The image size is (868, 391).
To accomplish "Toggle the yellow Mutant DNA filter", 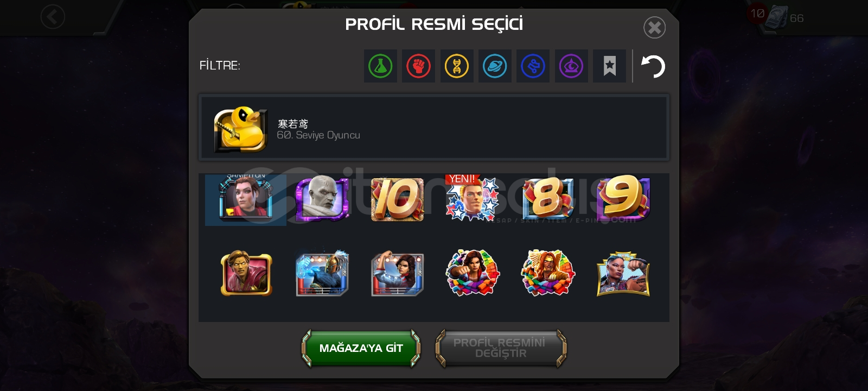I will [x=457, y=66].
